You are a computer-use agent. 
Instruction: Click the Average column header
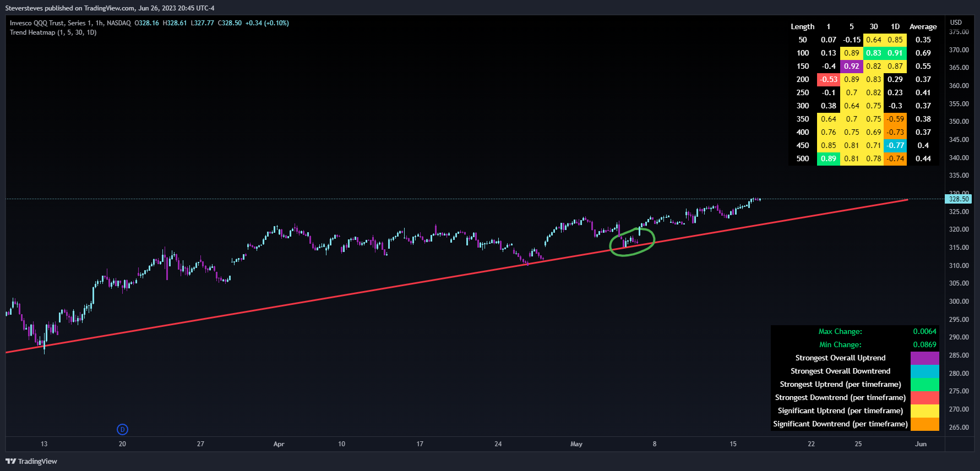pyautogui.click(x=923, y=26)
